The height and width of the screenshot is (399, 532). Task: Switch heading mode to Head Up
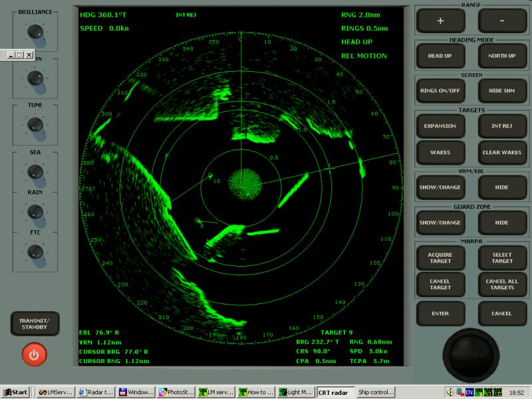coord(440,56)
